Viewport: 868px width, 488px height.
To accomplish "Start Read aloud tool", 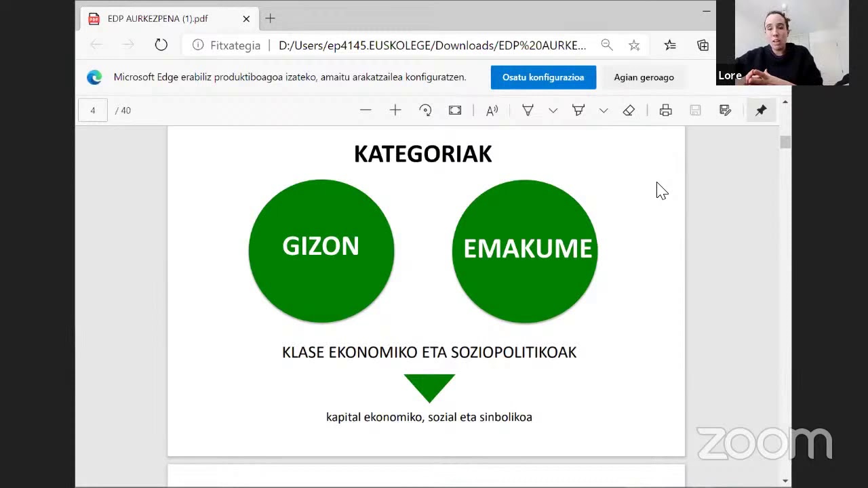I will tap(492, 110).
